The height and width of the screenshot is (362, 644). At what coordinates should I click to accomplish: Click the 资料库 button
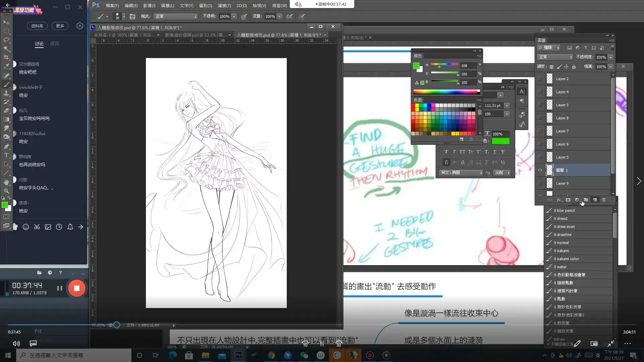(x=37, y=26)
